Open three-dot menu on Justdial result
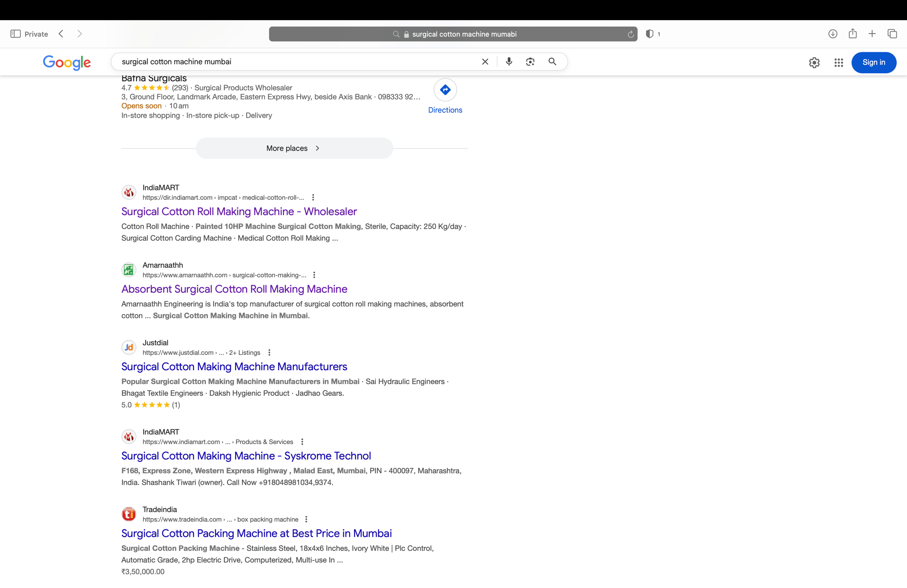907x588 pixels. pos(270,352)
